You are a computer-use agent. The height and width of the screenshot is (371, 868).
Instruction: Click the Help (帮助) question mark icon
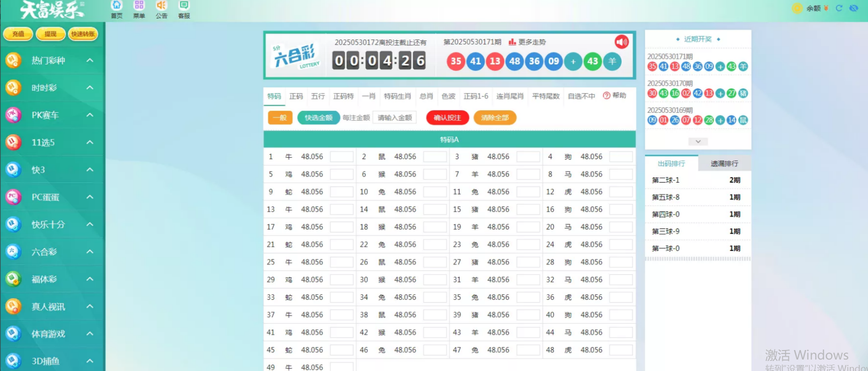click(x=606, y=96)
